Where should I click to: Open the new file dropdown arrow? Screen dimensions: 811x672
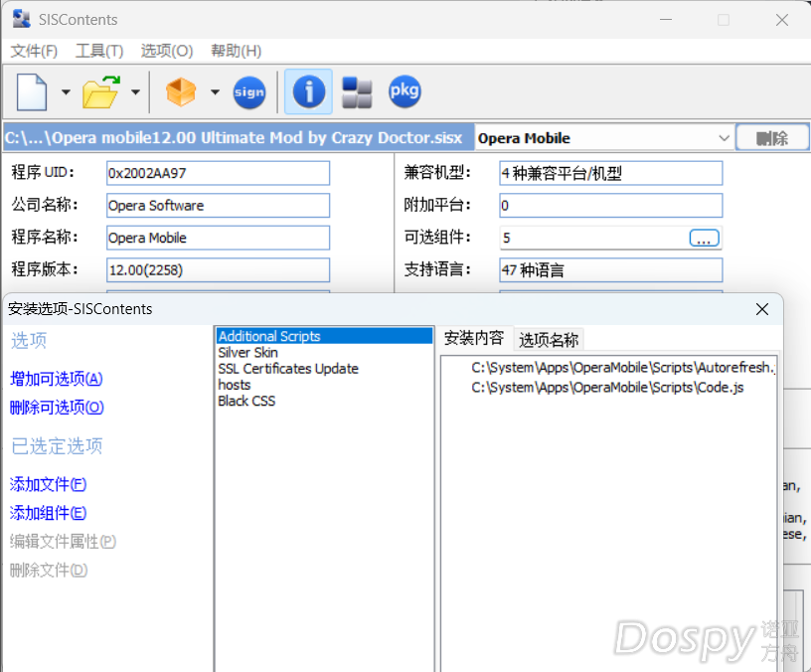pos(66,92)
